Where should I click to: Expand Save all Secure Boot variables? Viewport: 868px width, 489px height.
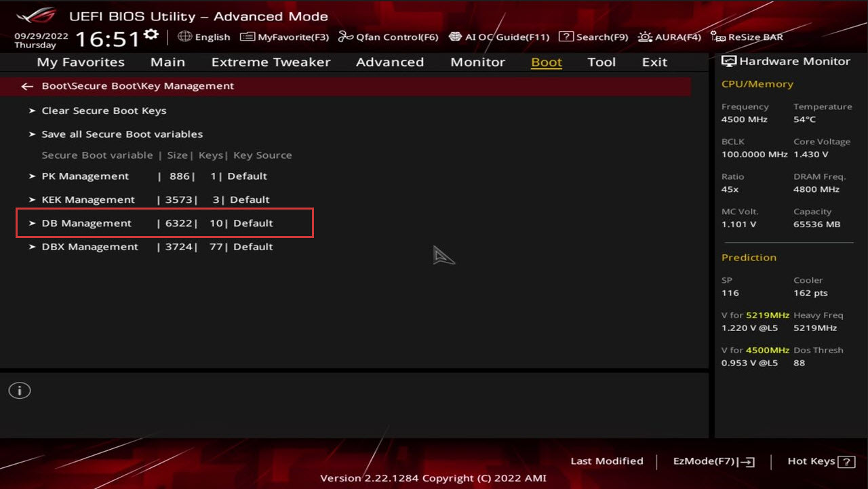coord(122,134)
